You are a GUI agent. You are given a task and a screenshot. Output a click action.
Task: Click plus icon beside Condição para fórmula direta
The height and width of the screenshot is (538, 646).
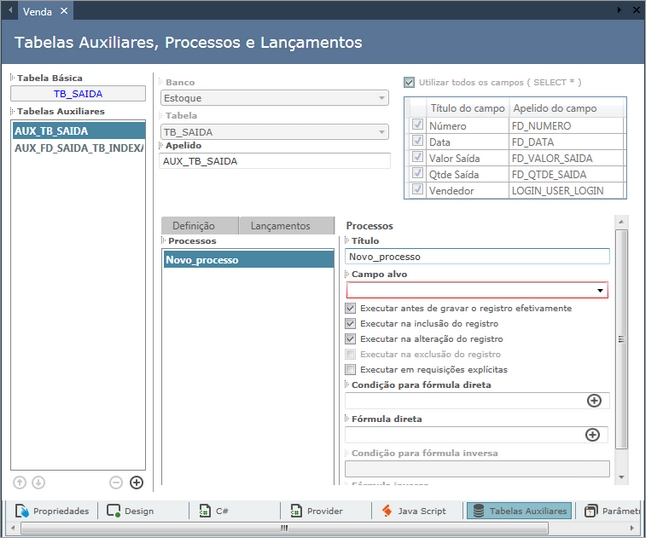click(x=593, y=400)
